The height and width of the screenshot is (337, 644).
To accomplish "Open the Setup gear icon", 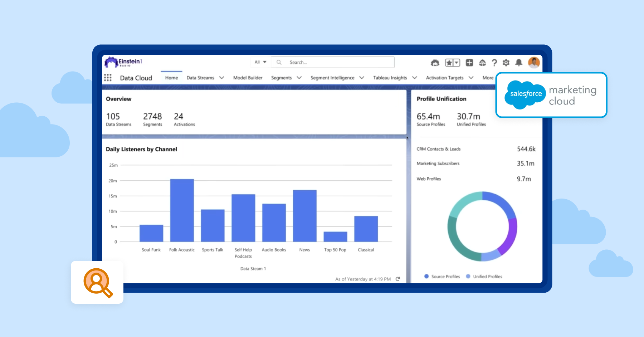I will (506, 63).
